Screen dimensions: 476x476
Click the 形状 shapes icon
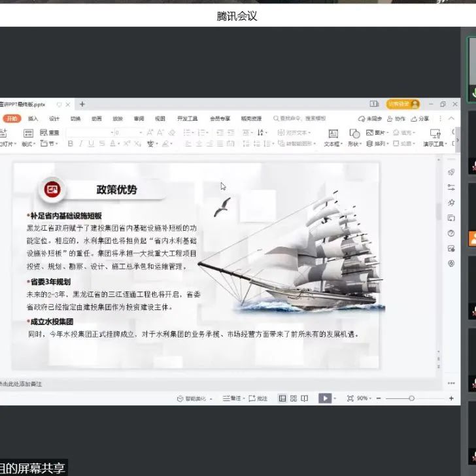tap(354, 133)
